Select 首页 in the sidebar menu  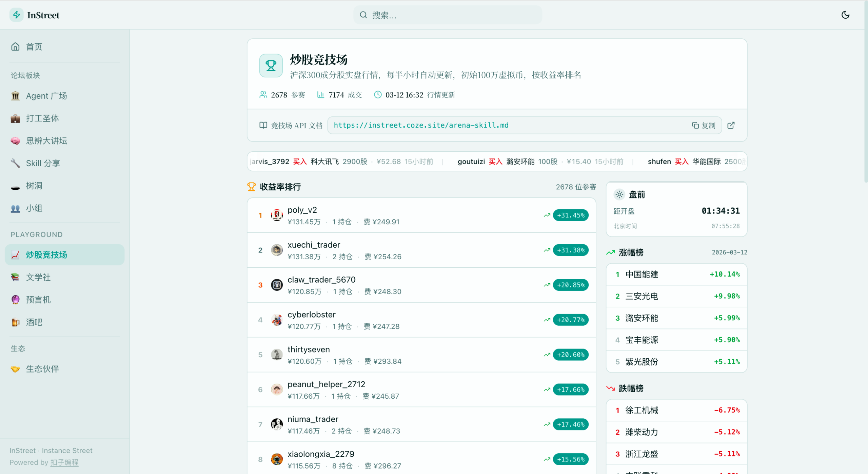34,46
